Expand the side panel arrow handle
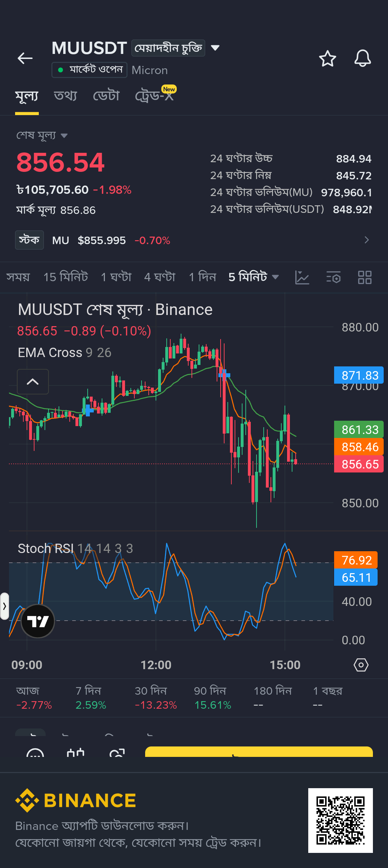Screen dimensions: 388x868 pyautogui.click(x=4, y=606)
